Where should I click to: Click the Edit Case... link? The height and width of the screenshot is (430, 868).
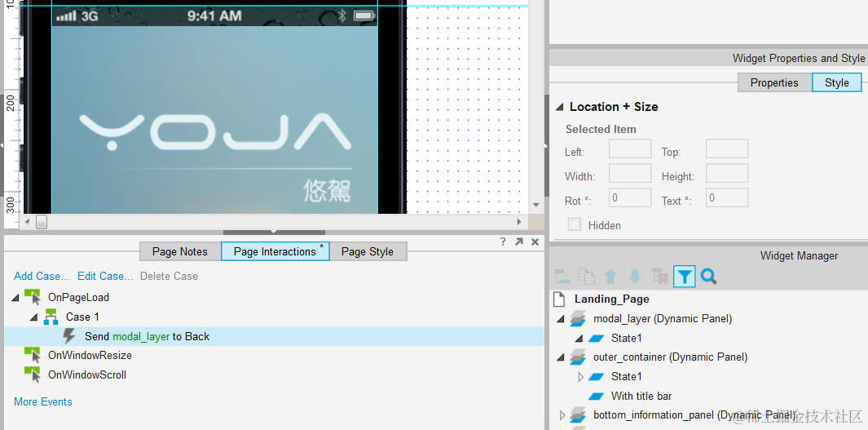(x=105, y=276)
